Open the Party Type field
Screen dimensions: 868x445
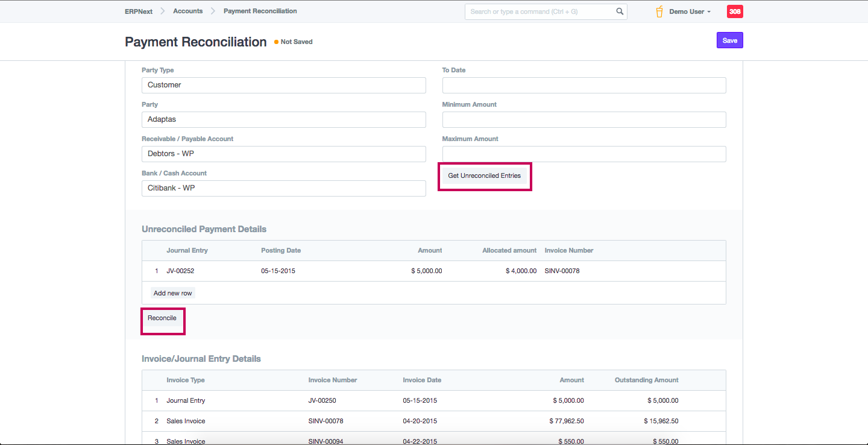point(283,85)
